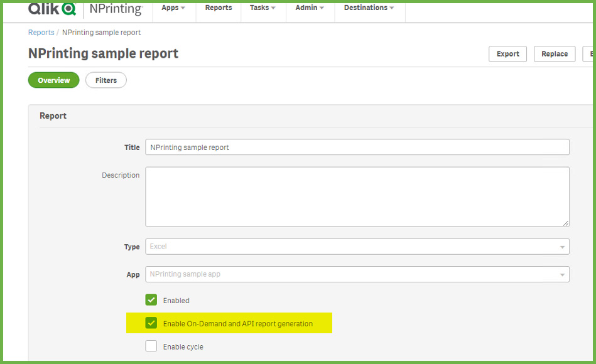
Task: Expand the App dropdown arrow
Action: tap(562, 275)
